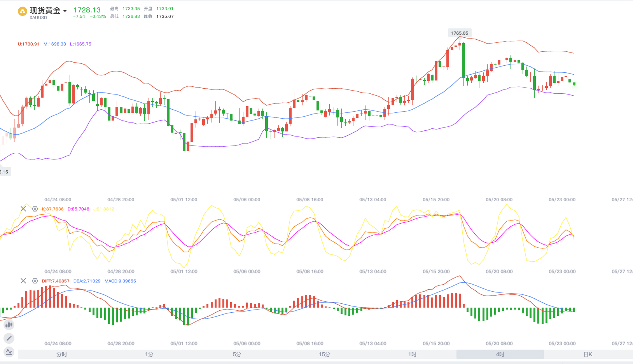Switch to the 1时 timeframe tab
The height and width of the screenshot is (364, 633).
[x=413, y=354]
